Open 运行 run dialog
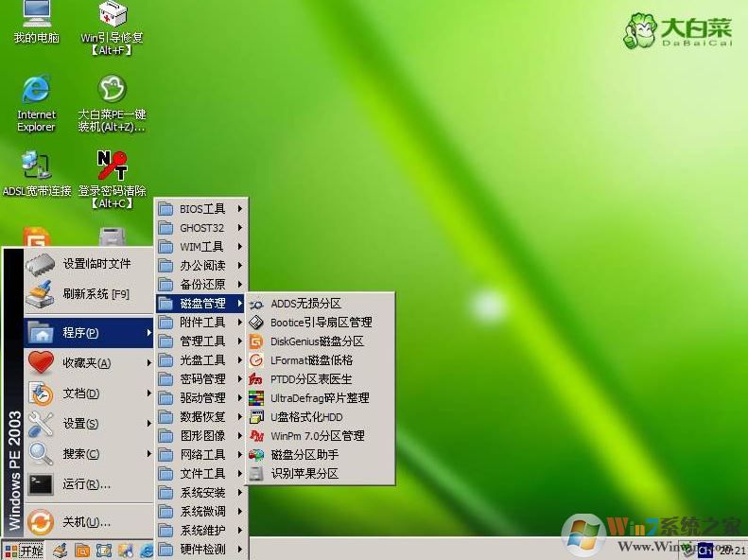Viewport: 748px width, 560px height. coord(87,484)
